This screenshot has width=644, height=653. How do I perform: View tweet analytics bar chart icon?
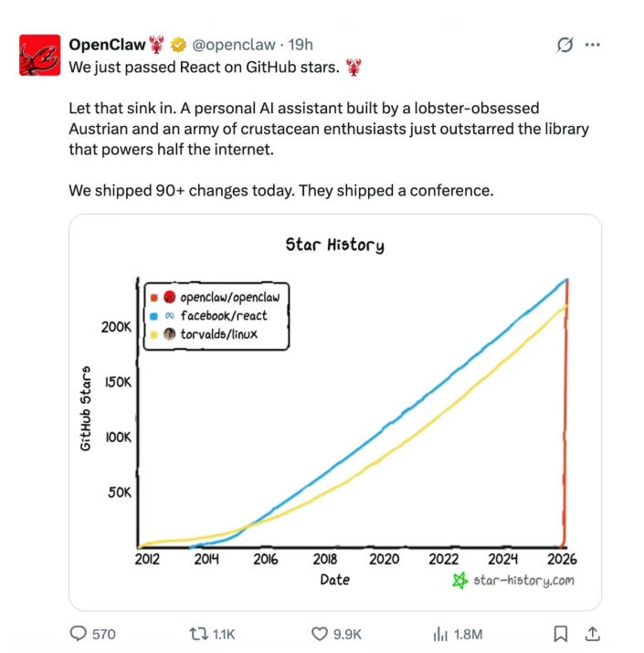(x=440, y=634)
